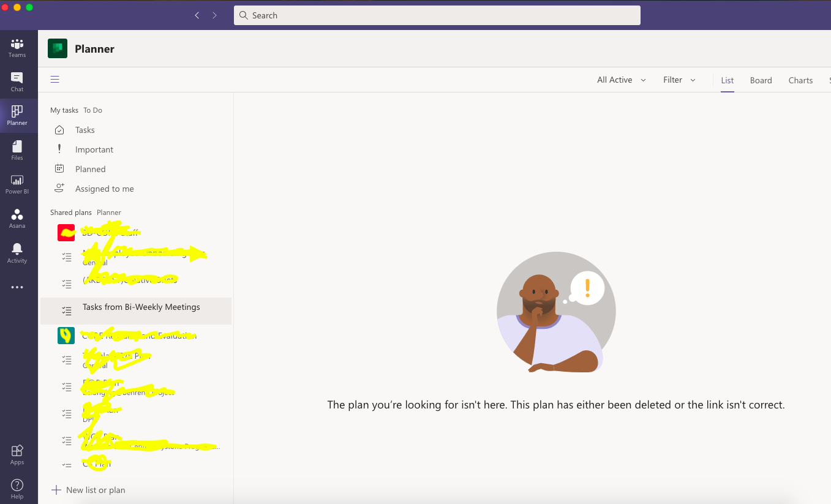The width and height of the screenshot is (831, 504).
Task: Click the My tasks section label
Action: pos(64,110)
